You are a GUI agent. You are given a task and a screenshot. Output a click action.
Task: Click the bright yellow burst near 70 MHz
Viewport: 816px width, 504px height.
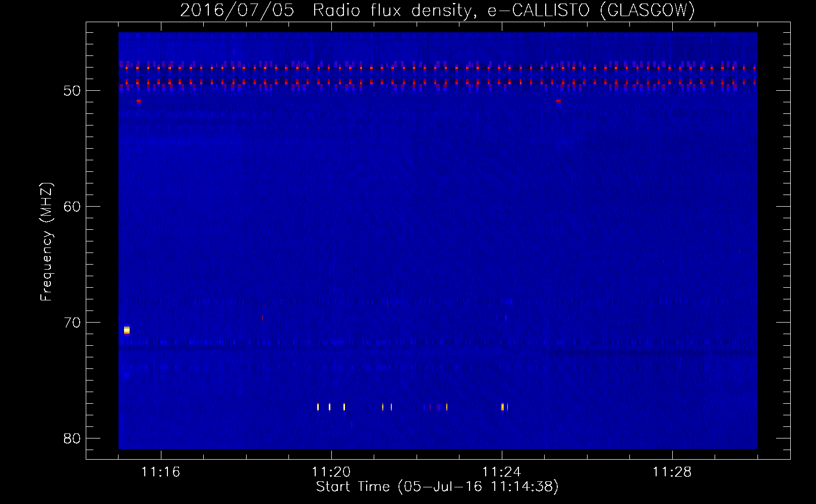click(127, 330)
